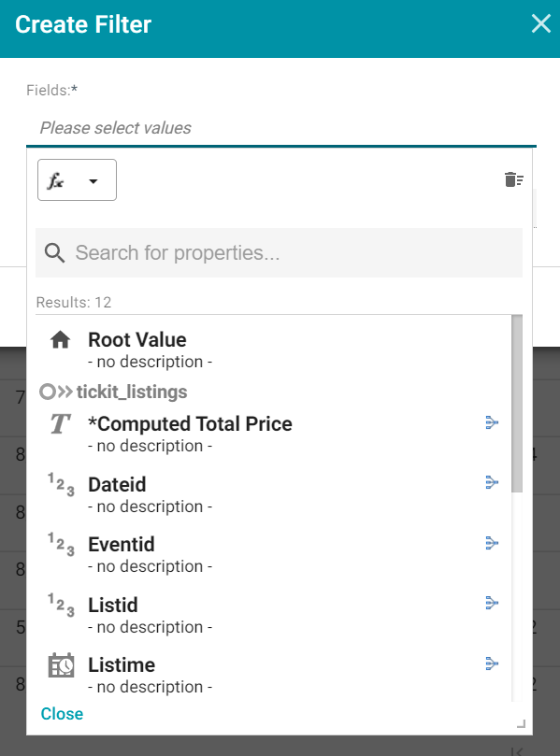Image resolution: width=560 pixels, height=756 pixels.
Task: Click the properties list scrollbar
Action: tap(517, 404)
